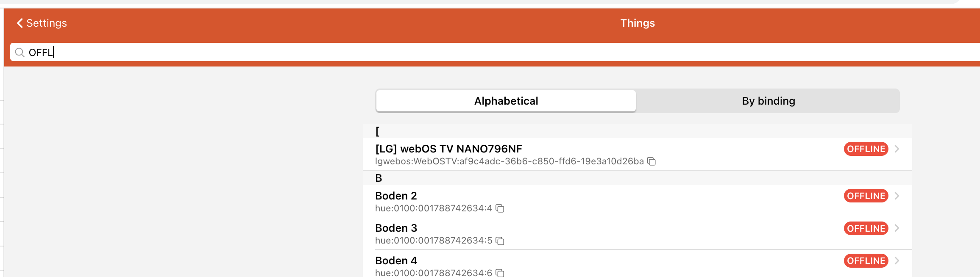Click the OFFLINE badge for LG webOS TV
Image resolution: width=980 pixels, height=277 pixels.
866,149
